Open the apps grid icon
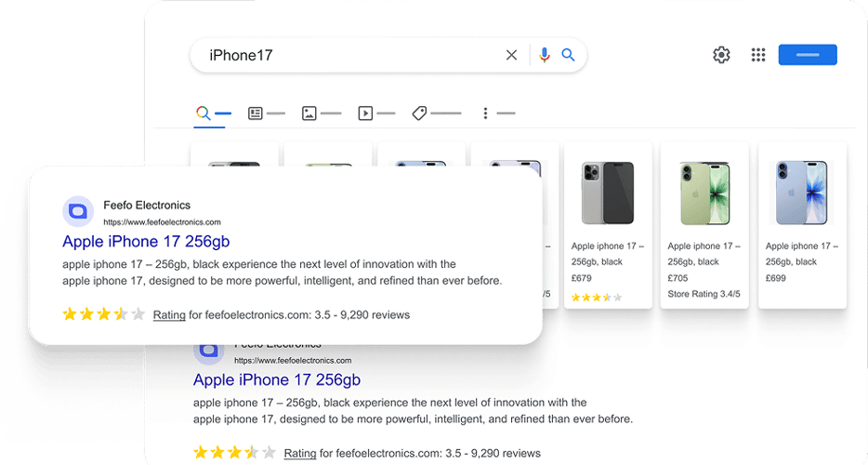This screenshot has width=868, height=465. pyautogui.click(x=757, y=55)
